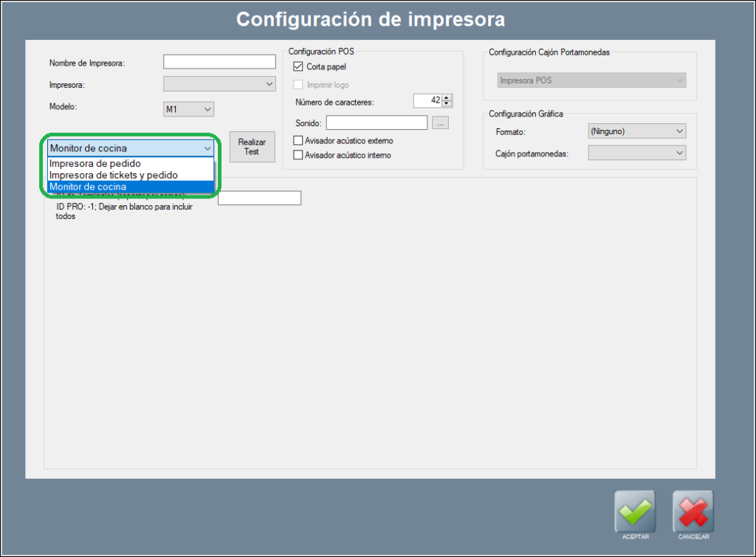
Task: Open the Formato (Ninguno) dropdown
Action: (x=636, y=131)
